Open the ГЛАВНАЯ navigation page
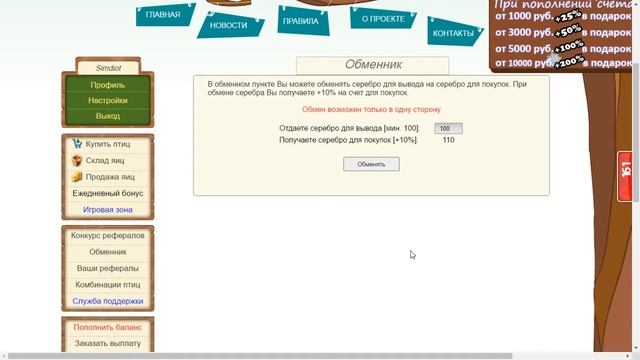 point(163,15)
